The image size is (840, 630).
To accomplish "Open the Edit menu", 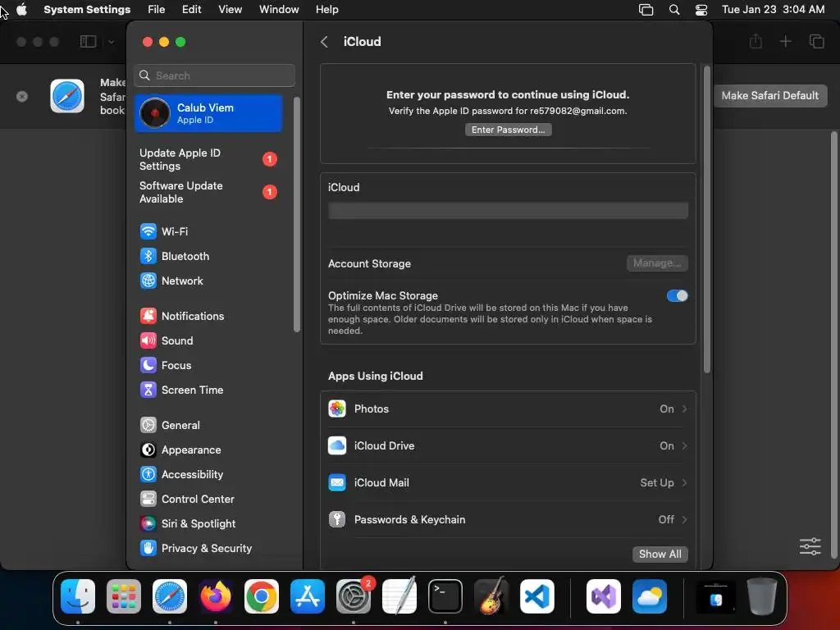I will [191, 10].
